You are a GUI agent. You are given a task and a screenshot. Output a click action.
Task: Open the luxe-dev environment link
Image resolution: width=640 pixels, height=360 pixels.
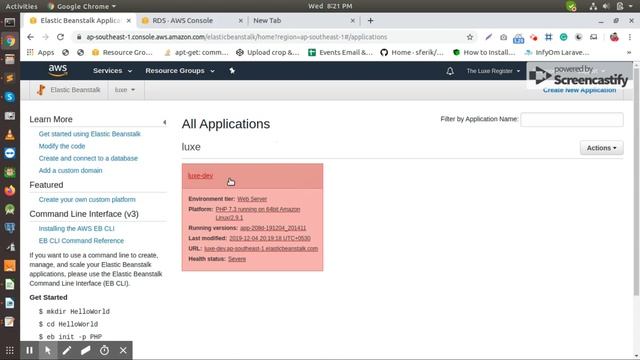pyautogui.click(x=200, y=176)
